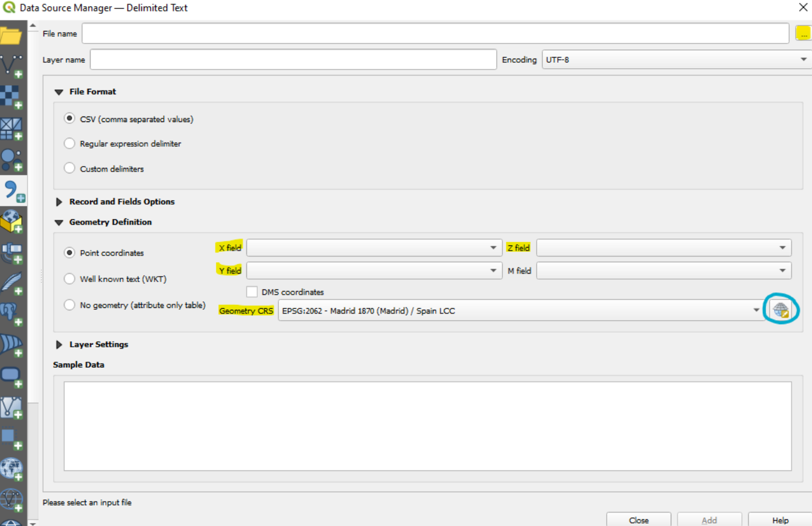Open the MS SQL Server source icon
The width and height of the screenshot is (812, 526).
click(11, 346)
